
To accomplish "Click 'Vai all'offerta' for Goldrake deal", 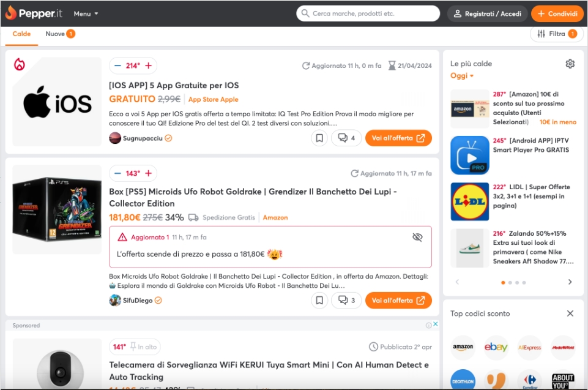I will coord(398,300).
